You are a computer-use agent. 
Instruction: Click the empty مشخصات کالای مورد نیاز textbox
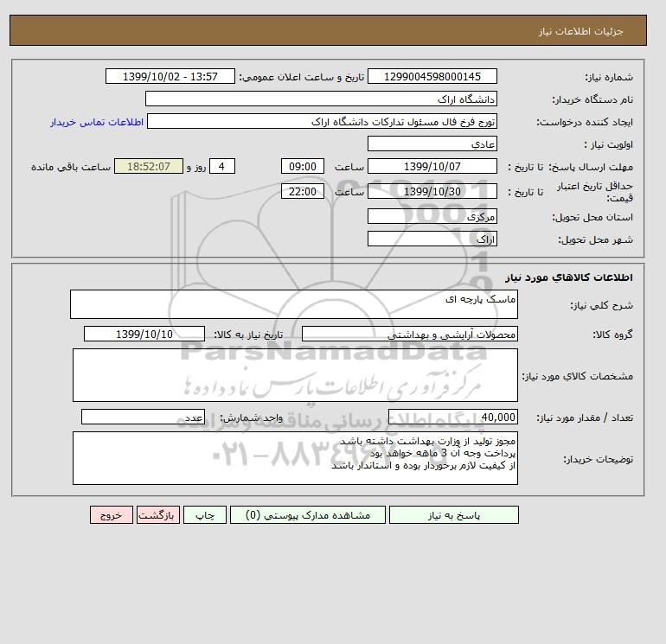click(295, 375)
